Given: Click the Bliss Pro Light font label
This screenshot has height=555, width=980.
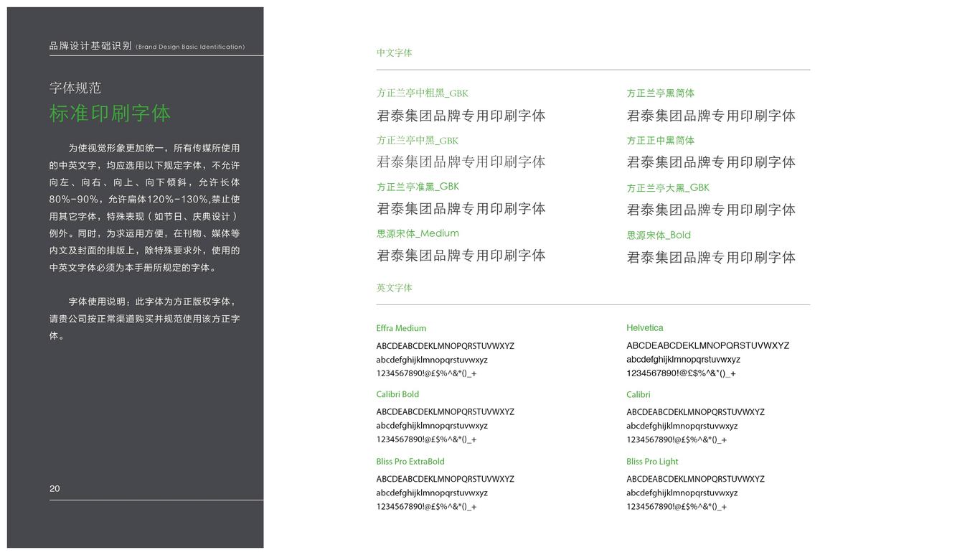Looking at the screenshot, I should tap(652, 462).
